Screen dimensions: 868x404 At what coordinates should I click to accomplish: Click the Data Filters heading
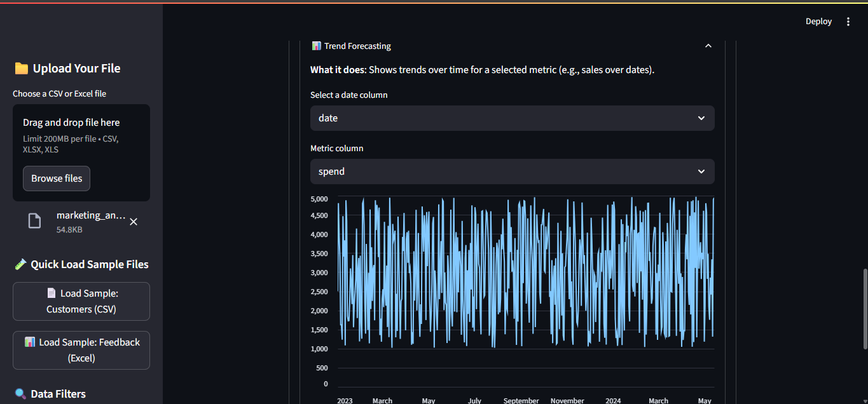click(58, 394)
